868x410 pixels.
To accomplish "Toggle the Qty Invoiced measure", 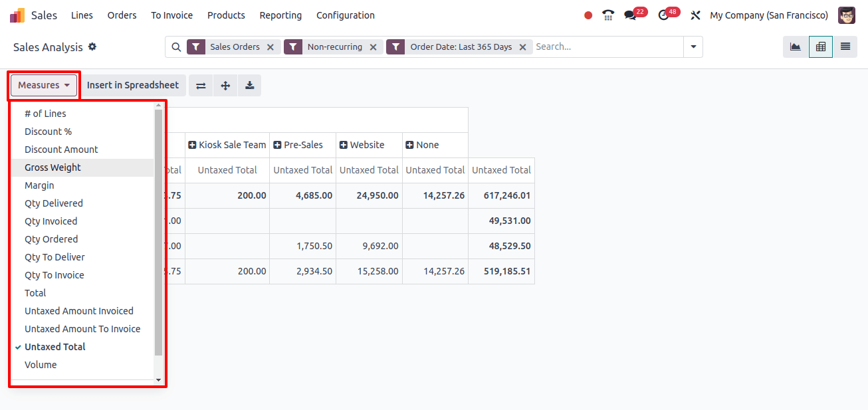I will click(82, 221).
